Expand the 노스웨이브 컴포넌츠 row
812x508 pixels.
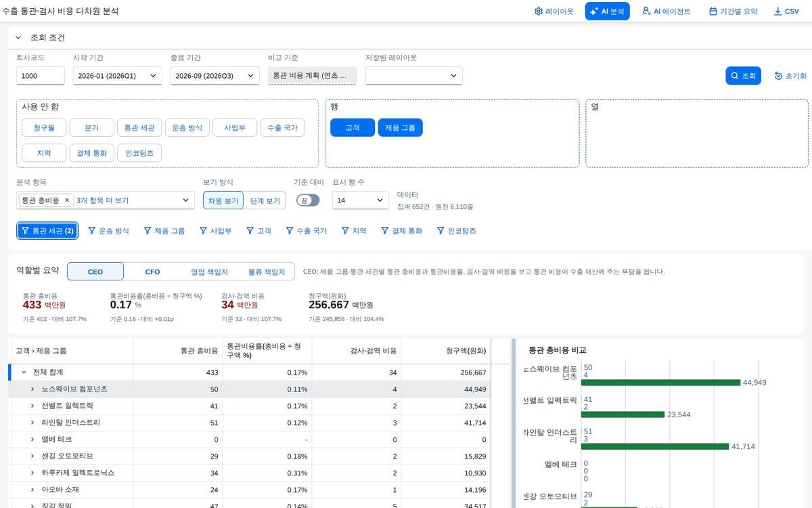[32, 389]
